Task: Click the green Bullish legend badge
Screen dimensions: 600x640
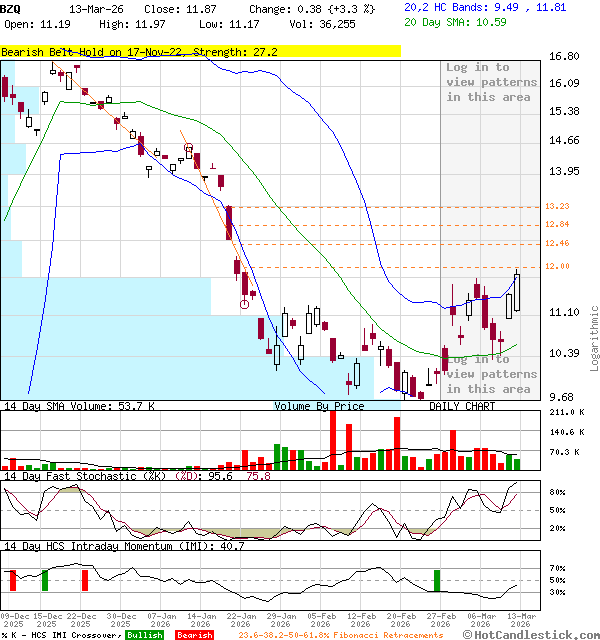Action: [x=144, y=634]
